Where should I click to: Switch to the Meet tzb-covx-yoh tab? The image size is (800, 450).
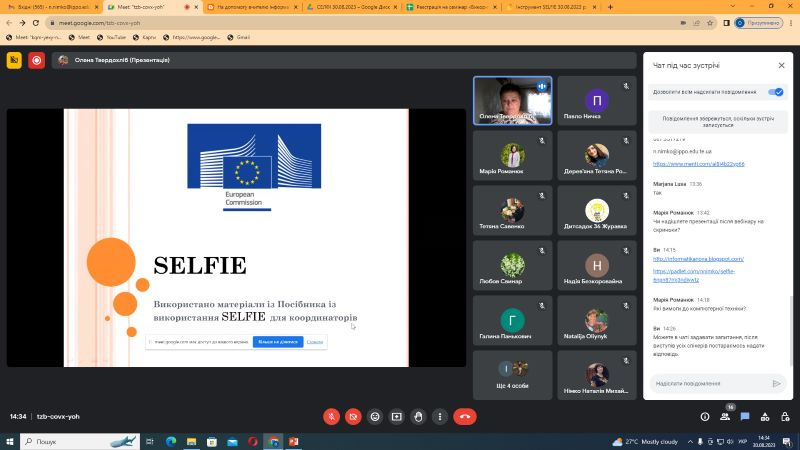[153, 7]
